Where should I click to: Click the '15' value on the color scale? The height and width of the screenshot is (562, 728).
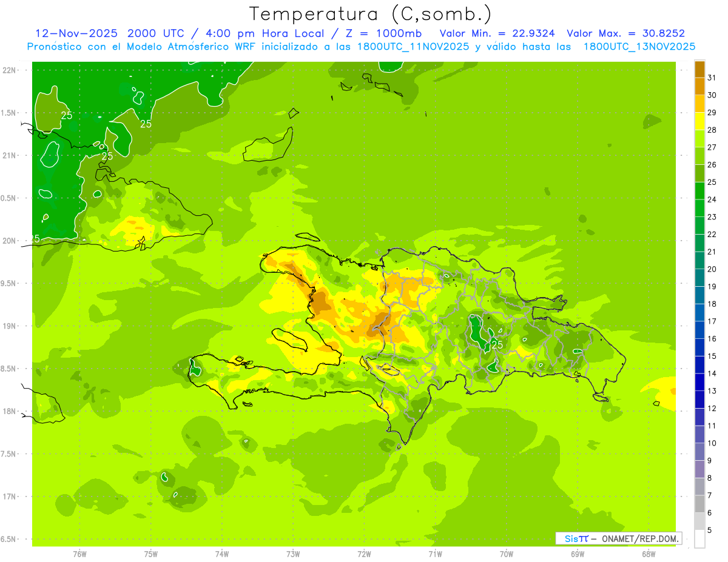[x=712, y=356]
